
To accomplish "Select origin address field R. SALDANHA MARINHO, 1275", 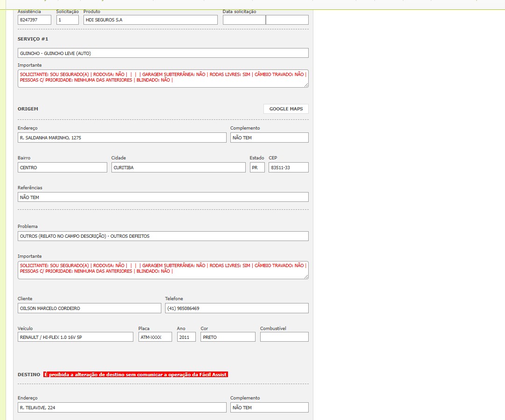I will click(x=122, y=138).
